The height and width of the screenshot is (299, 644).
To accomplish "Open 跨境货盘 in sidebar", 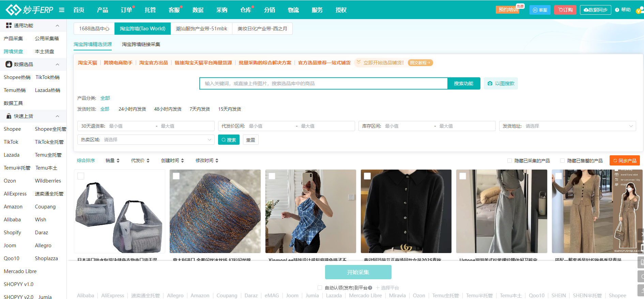I will [13, 51].
